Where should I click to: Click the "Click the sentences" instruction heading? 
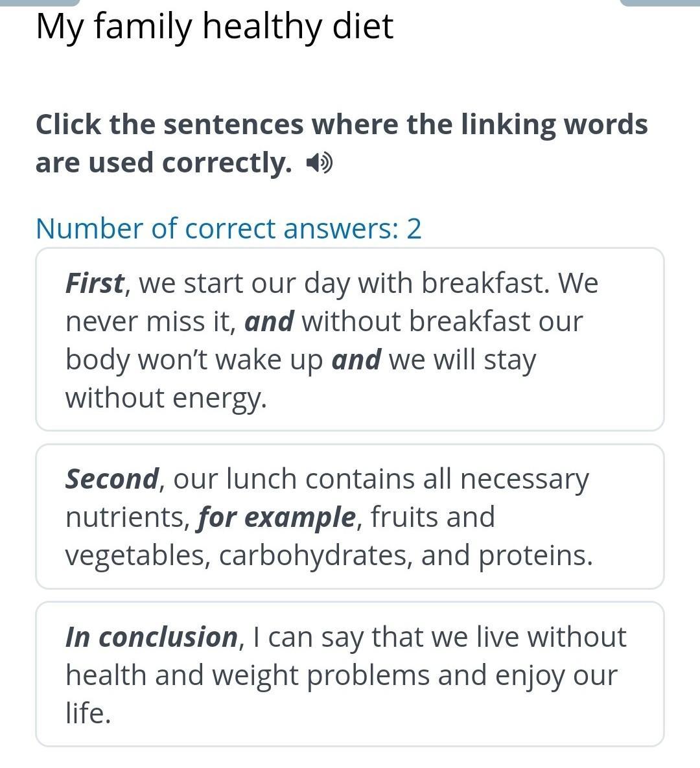click(342, 124)
